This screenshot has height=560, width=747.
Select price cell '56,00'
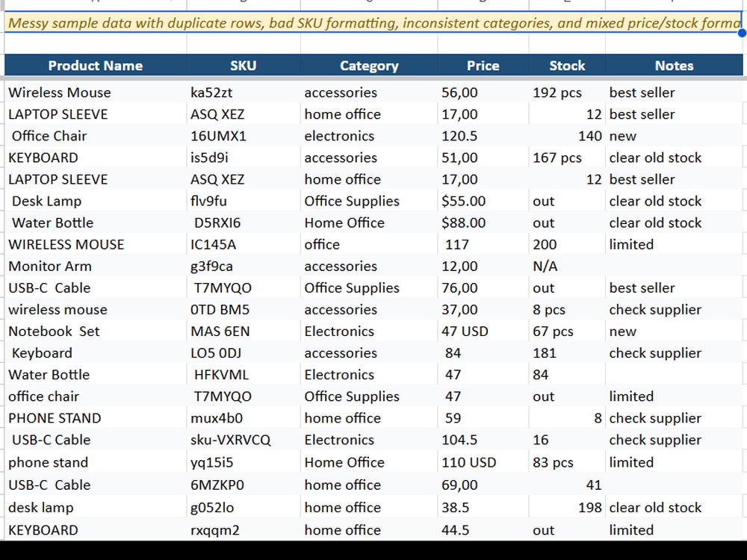tap(483, 93)
